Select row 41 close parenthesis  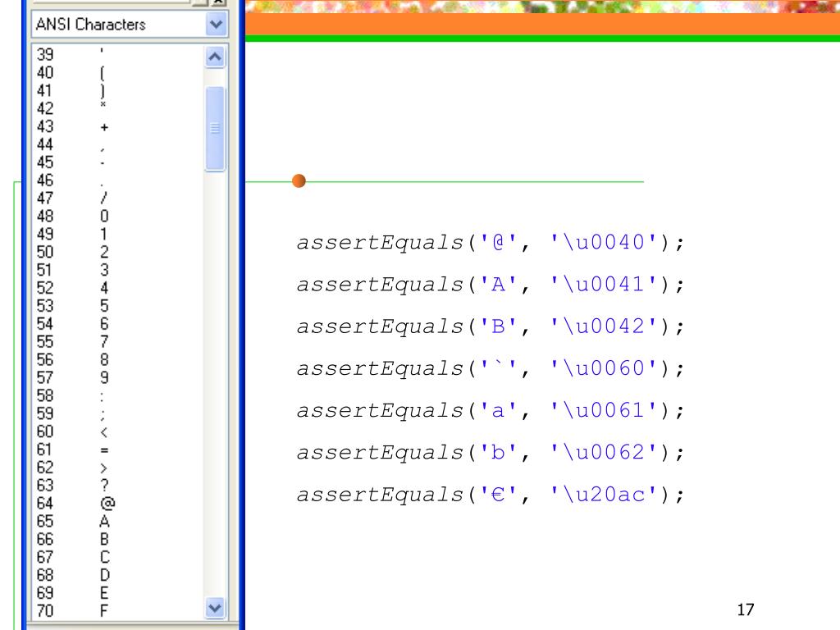pos(118,90)
